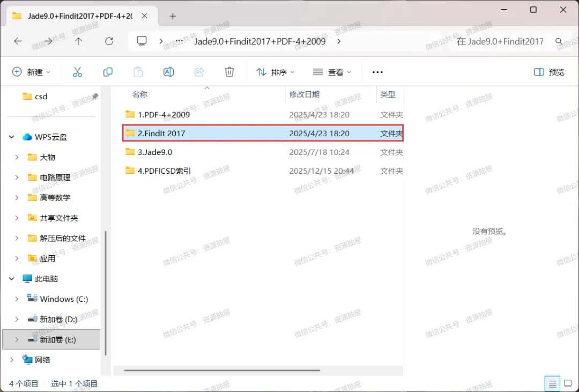The image size is (579, 392).
Task: Click the 网络 network icon
Action: point(27,359)
